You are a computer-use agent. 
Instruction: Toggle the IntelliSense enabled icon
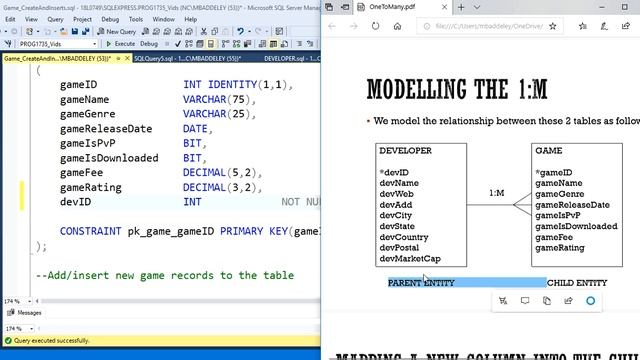click(211, 44)
